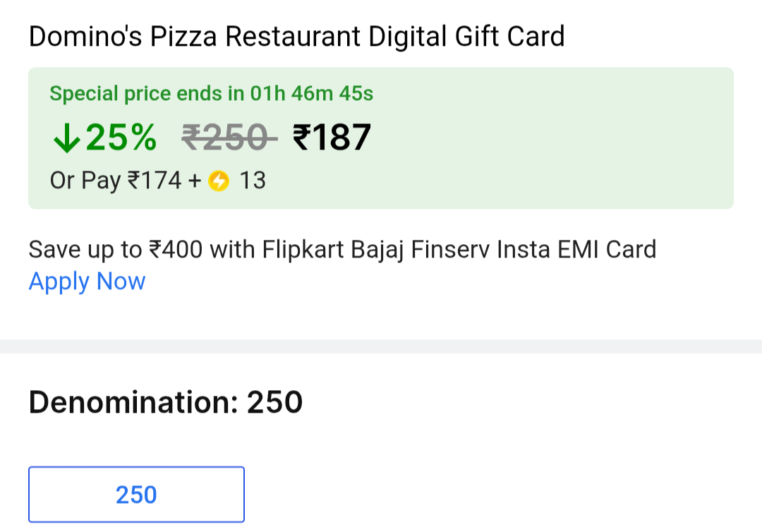Click the 'Or Pay ₹174' text
The height and width of the screenshot is (532, 762).
pos(116,181)
